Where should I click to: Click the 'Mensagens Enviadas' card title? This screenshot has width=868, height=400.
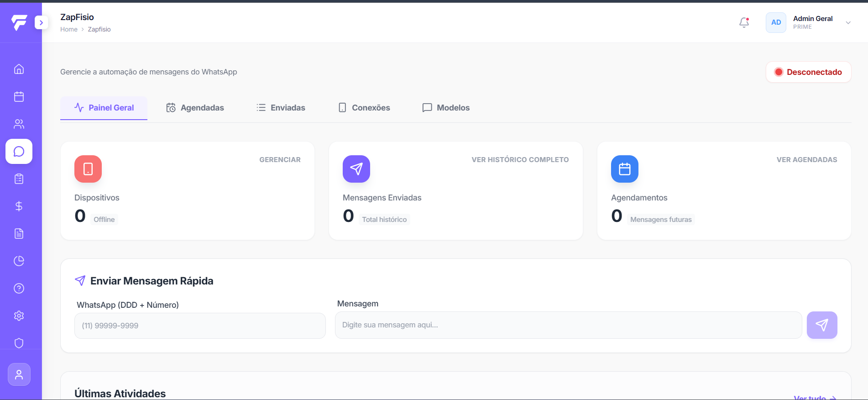pos(382,198)
